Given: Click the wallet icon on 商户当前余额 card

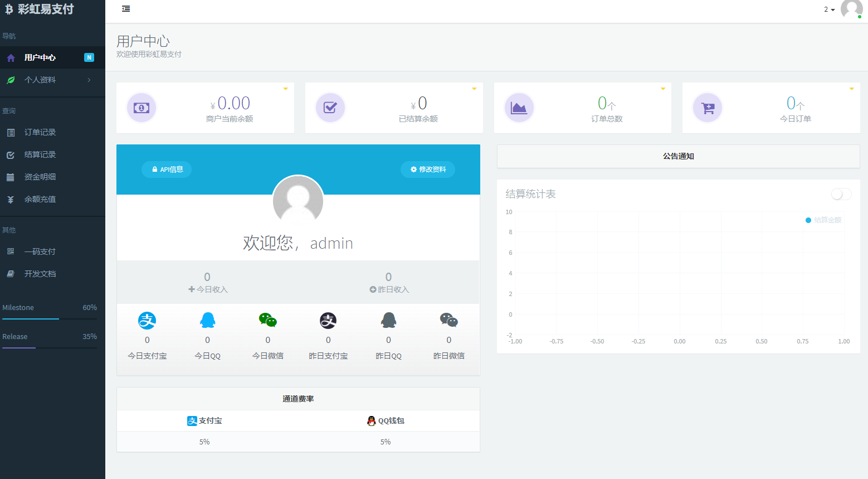Looking at the screenshot, I should (x=142, y=108).
